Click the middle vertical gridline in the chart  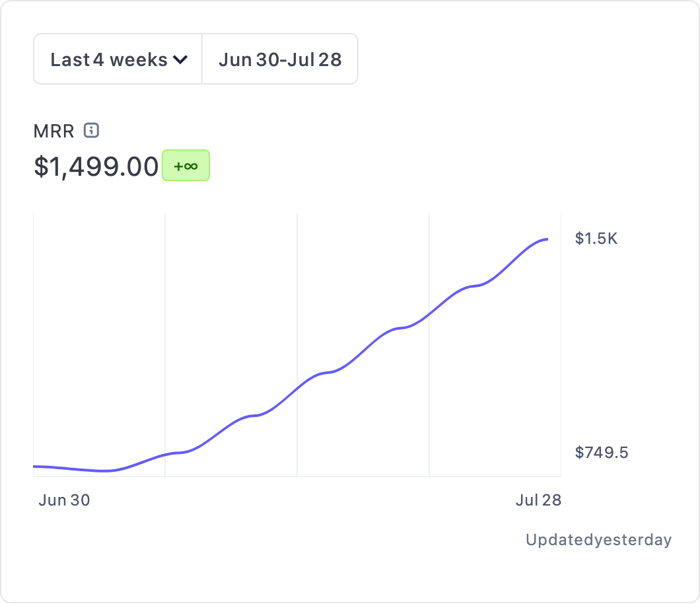[297, 297]
